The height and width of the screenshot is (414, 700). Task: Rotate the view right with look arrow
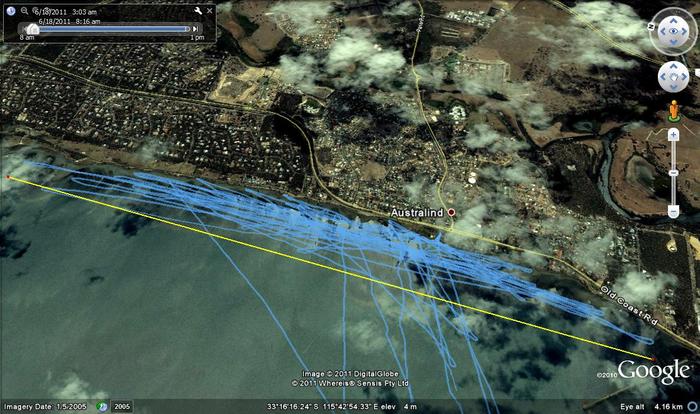coord(687,30)
